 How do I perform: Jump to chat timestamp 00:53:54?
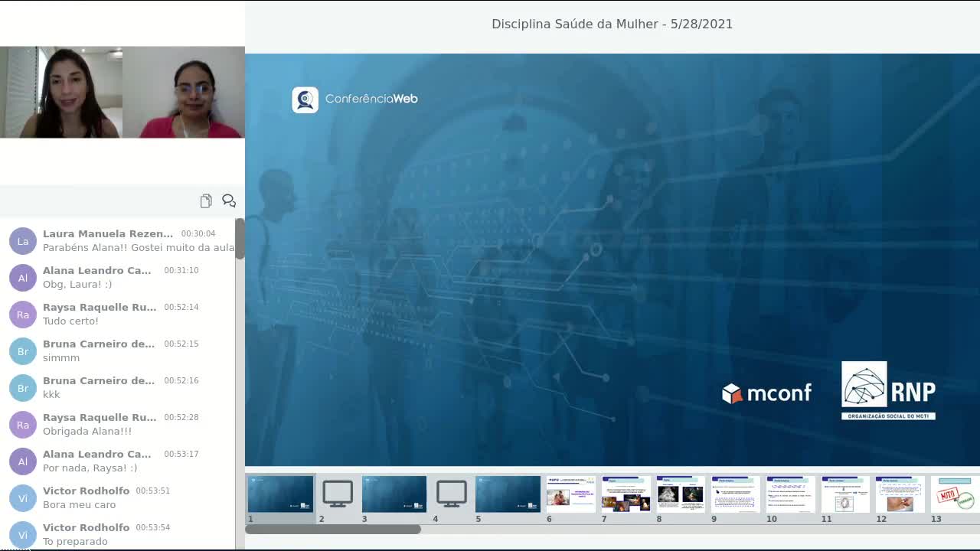(153, 528)
